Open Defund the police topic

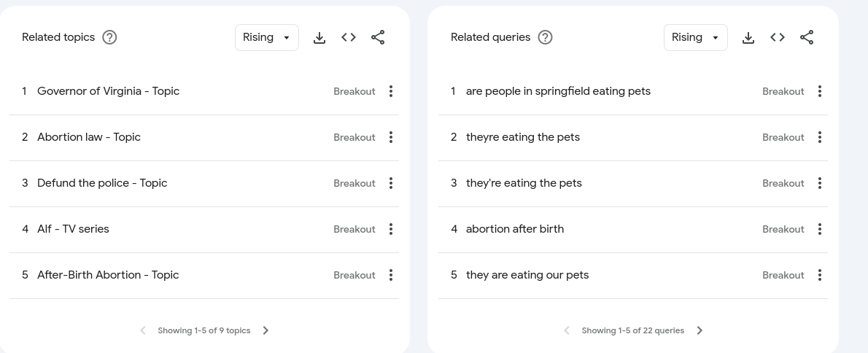point(102,183)
